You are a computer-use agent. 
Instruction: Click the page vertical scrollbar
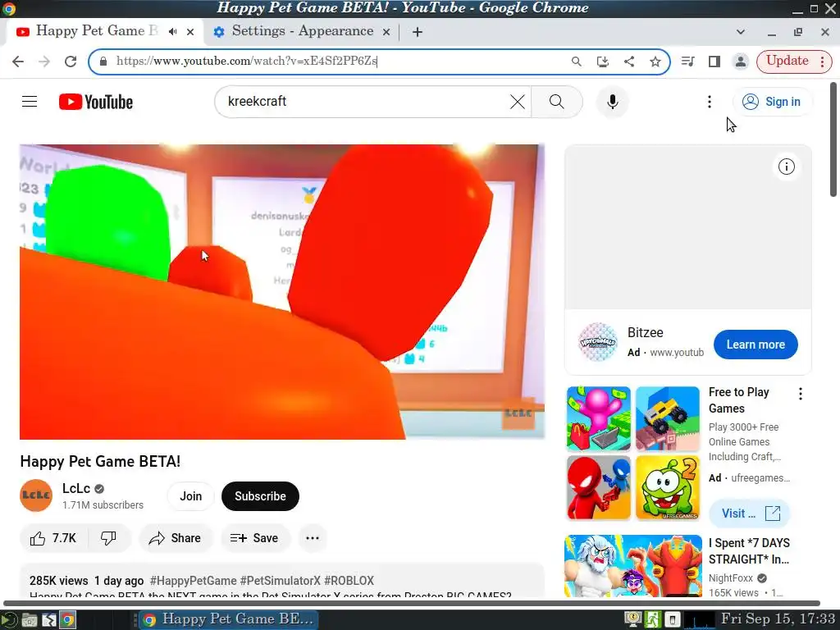(833, 139)
